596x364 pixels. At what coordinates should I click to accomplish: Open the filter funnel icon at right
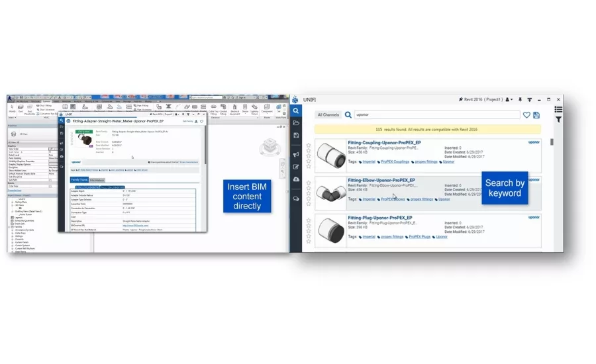coord(558,120)
